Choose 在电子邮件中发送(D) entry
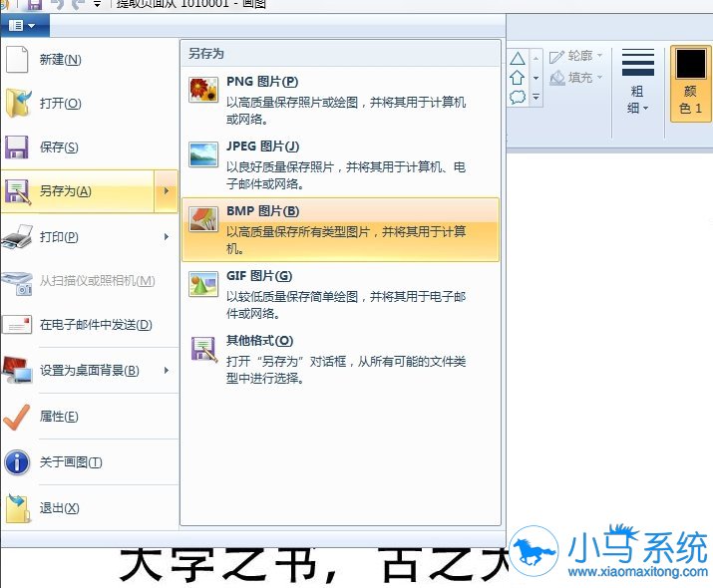713x588 pixels. pos(90,325)
